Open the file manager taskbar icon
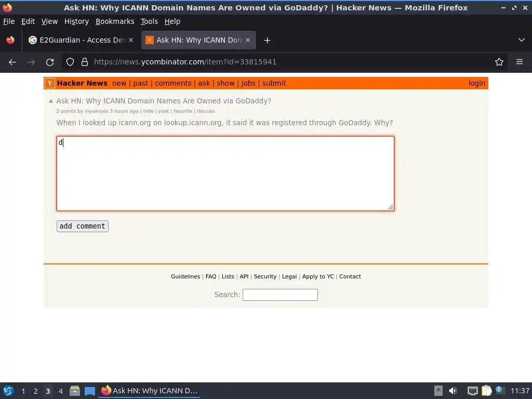The image size is (532, 399). coord(75,391)
